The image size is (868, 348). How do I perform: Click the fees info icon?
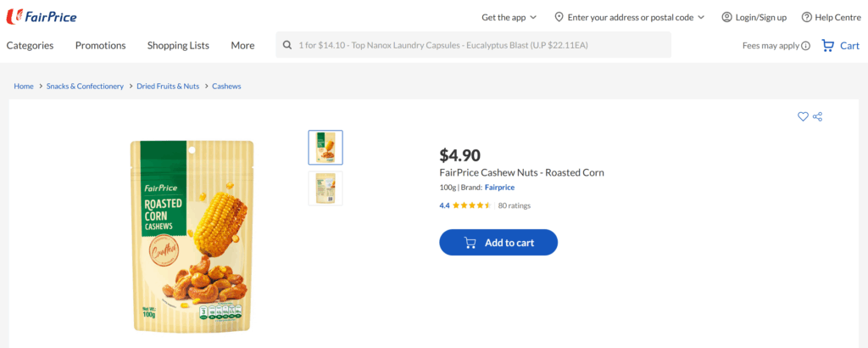click(x=806, y=46)
